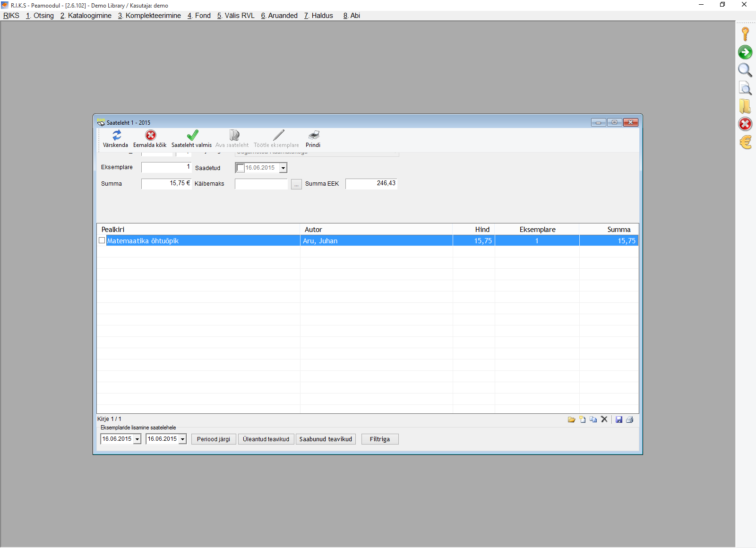
Task: Click the Saabunud teavikud button
Action: tap(326, 439)
